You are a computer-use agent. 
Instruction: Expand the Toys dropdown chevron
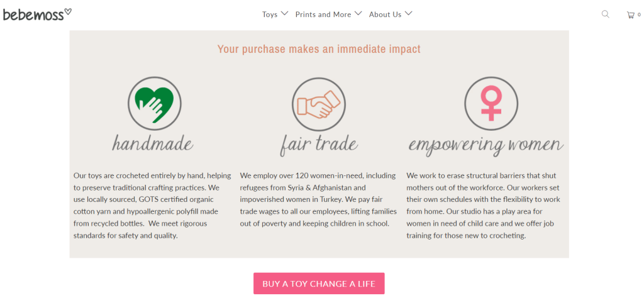(285, 13)
